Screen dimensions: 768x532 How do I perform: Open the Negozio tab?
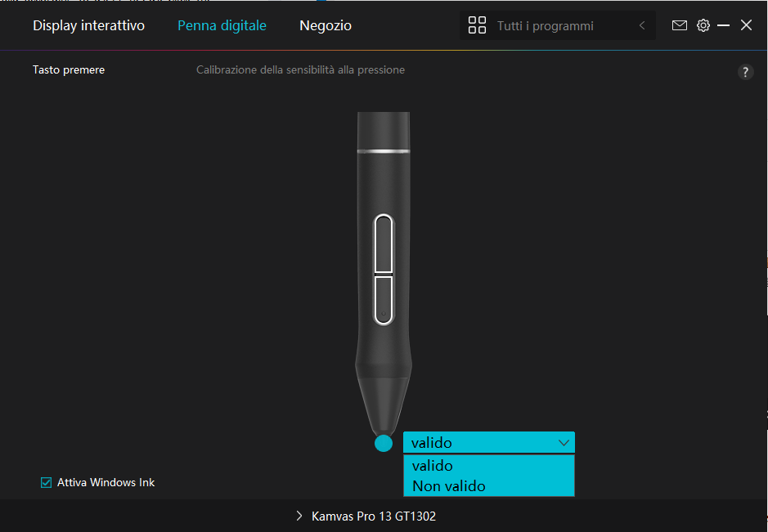pyautogui.click(x=326, y=25)
